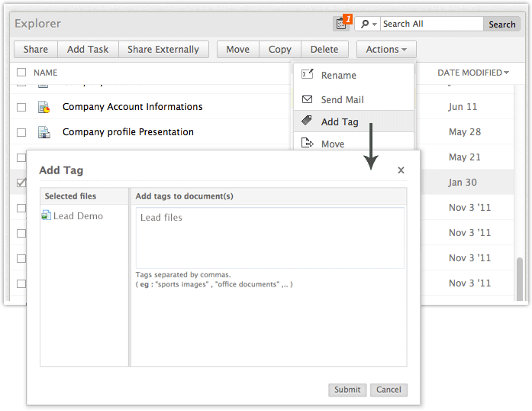
Task: Click the Rename pencil icon in menu
Action: (x=308, y=75)
